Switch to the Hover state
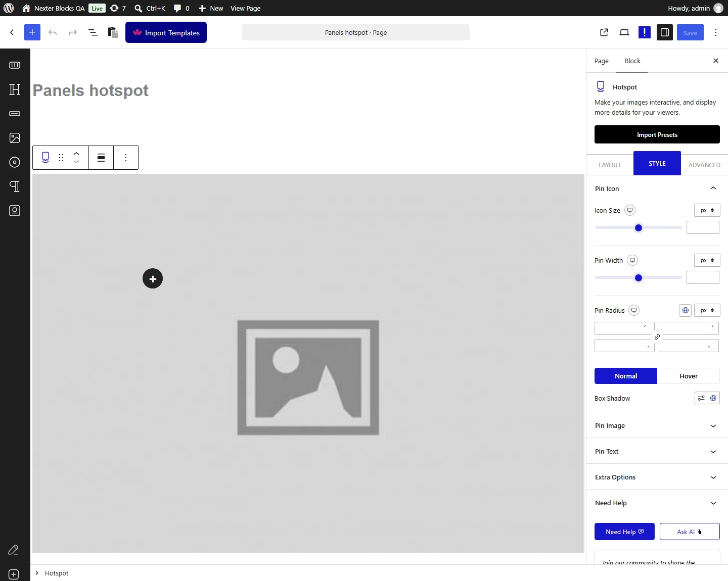 coord(689,376)
